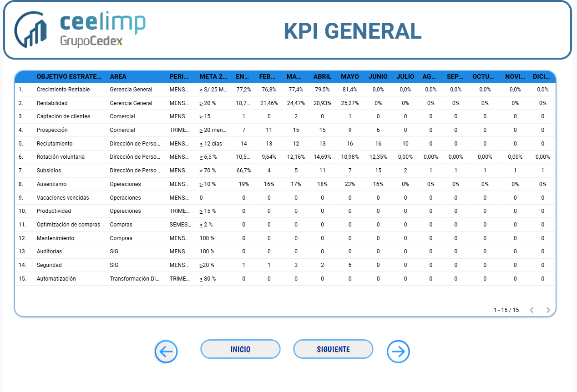Select the Prospección row label
Screen dimensions: 577x392
pos(52,130)
